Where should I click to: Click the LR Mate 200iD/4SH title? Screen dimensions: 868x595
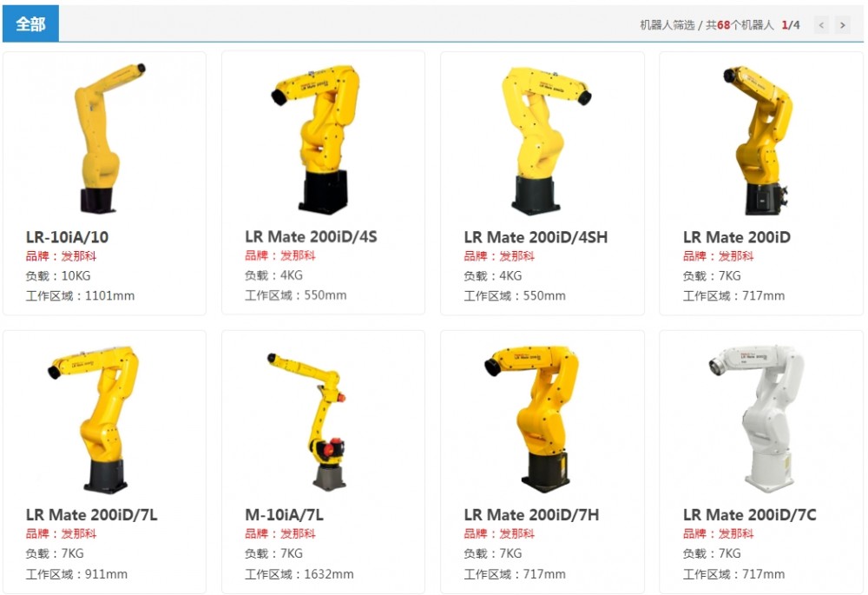[x=536, y=237]
